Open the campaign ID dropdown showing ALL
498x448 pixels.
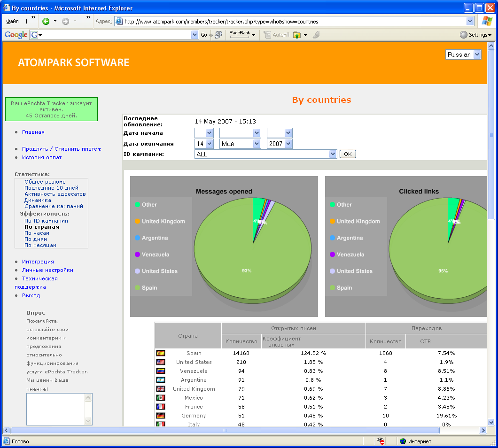[265, 154]
